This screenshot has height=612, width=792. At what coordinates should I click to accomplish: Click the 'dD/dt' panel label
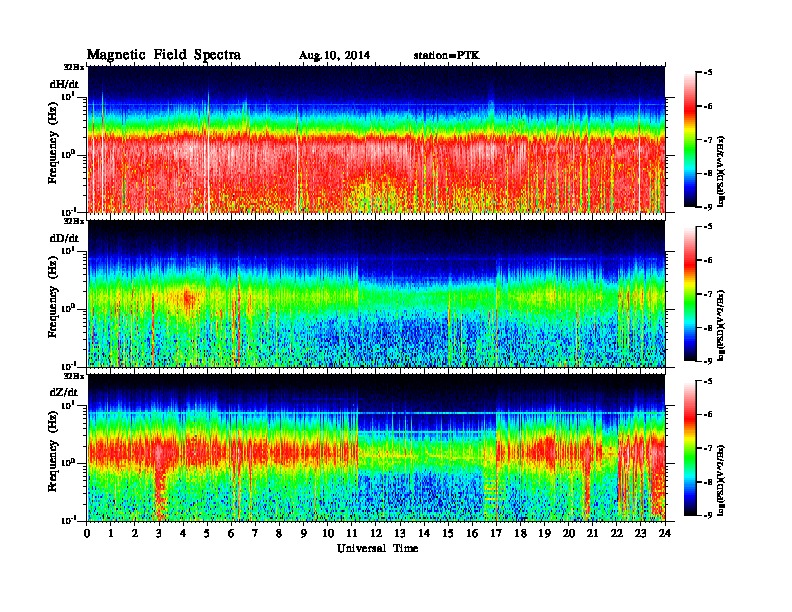tap(64, 238)
